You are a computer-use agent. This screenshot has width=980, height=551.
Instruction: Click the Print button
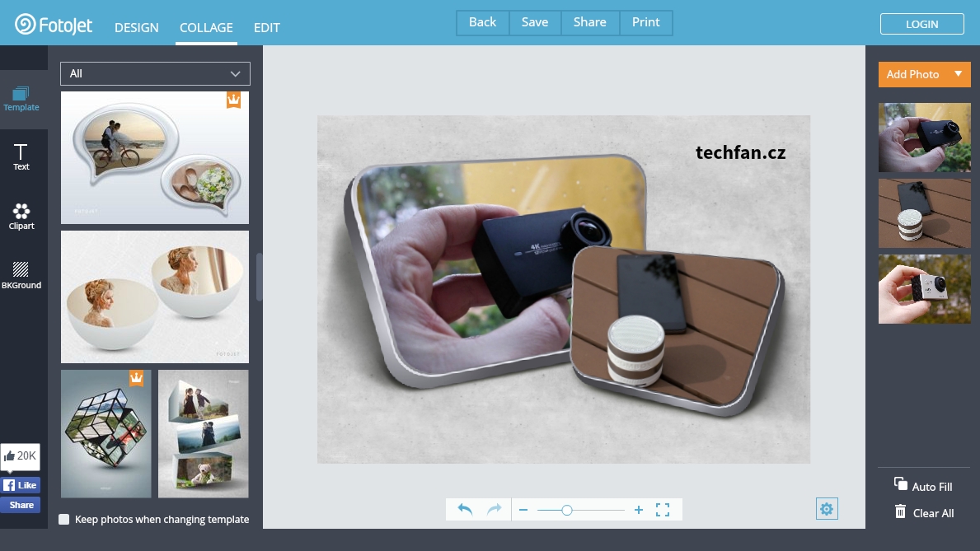[x=645, y=22]
